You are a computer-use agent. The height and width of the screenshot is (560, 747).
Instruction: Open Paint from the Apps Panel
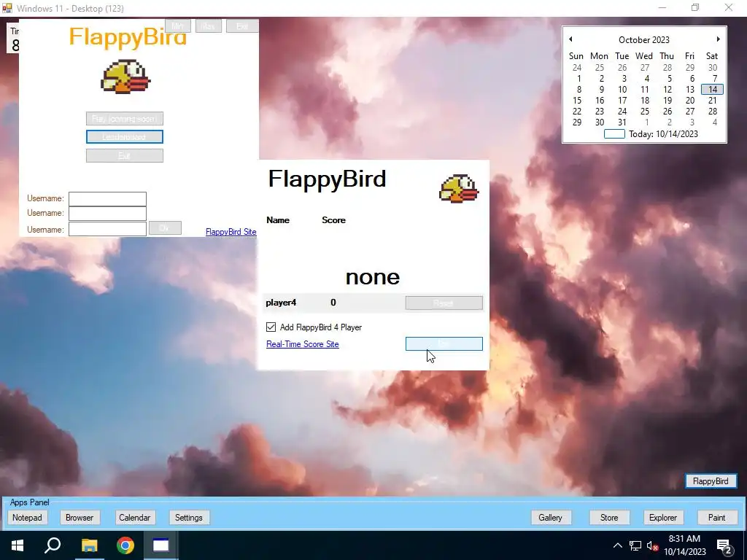click(x=716, y=518)
